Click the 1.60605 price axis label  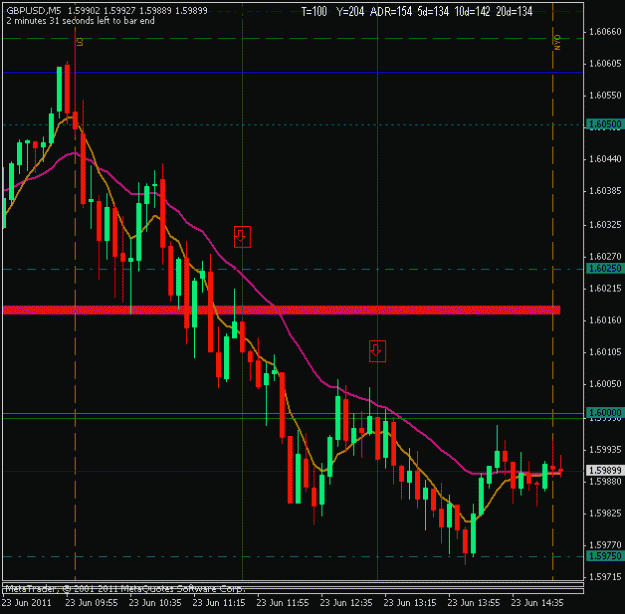pos(605,63)
